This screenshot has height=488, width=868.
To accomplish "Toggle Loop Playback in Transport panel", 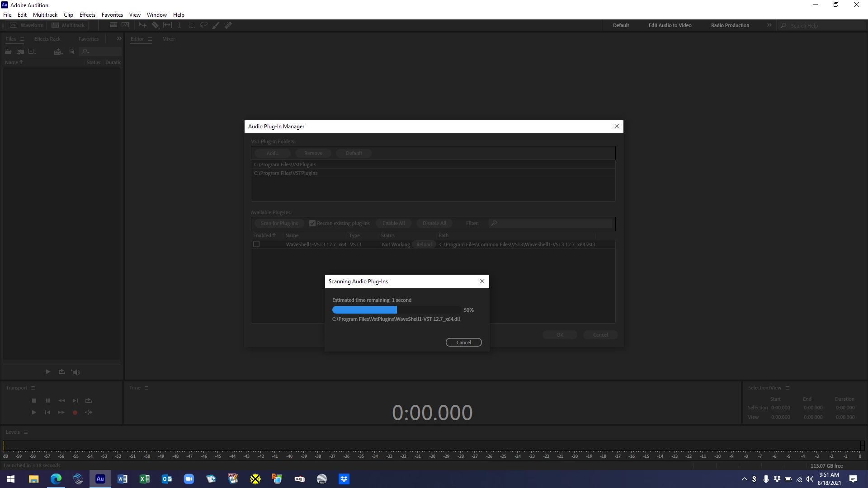I will [x=89, y=401].
